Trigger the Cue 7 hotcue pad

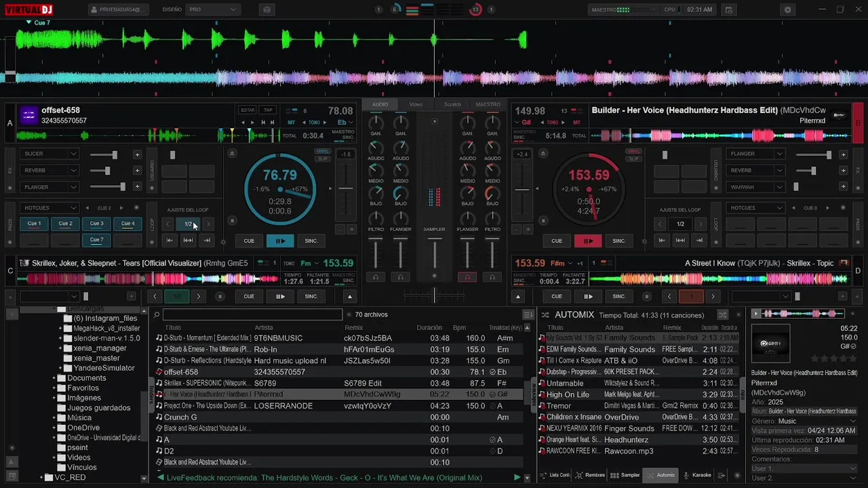[x=96, y=240]
